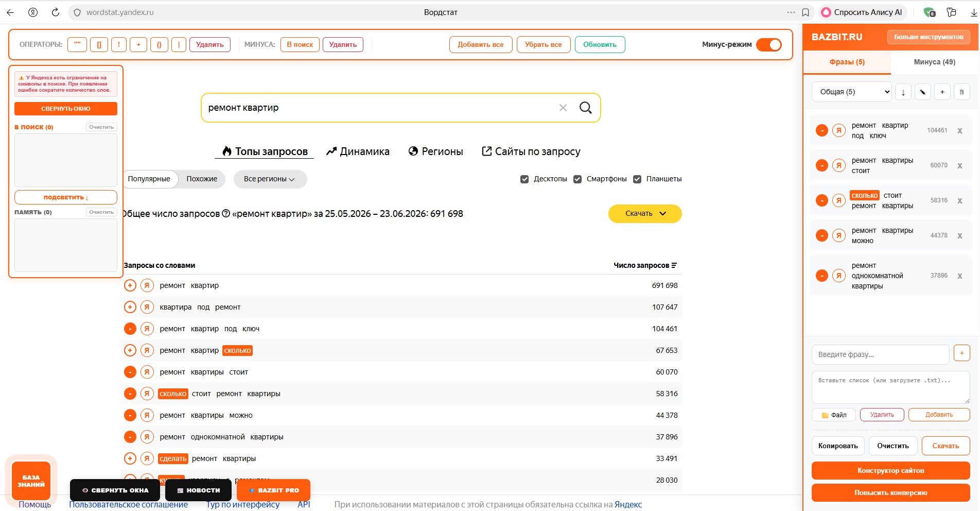The width and height of the screenshot is (980, 511).
Task: Open the Все регионы dropdown
Action: click(x=270, y=179)
